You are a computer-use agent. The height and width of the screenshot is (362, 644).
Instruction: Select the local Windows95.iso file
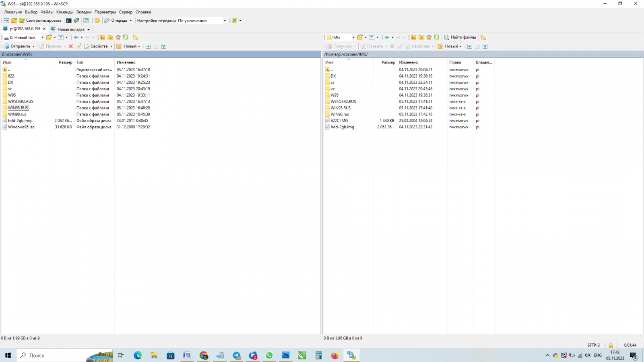pyautogui.click(x=21, y=127)
